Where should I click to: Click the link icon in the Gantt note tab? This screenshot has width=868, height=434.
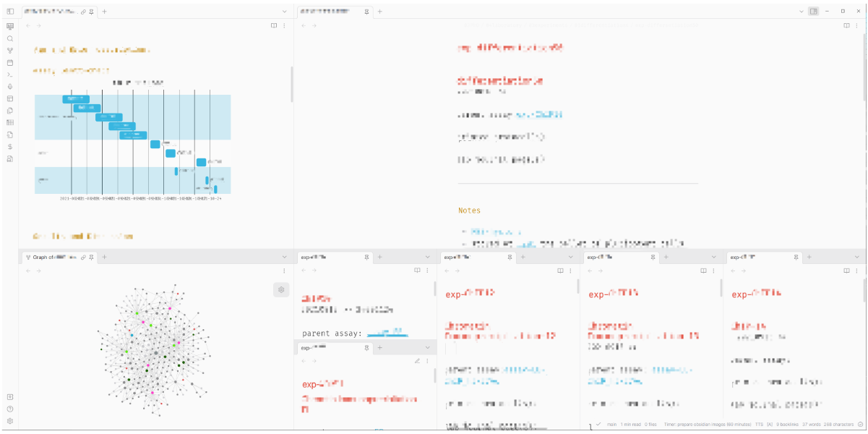[x=83, y=12]
